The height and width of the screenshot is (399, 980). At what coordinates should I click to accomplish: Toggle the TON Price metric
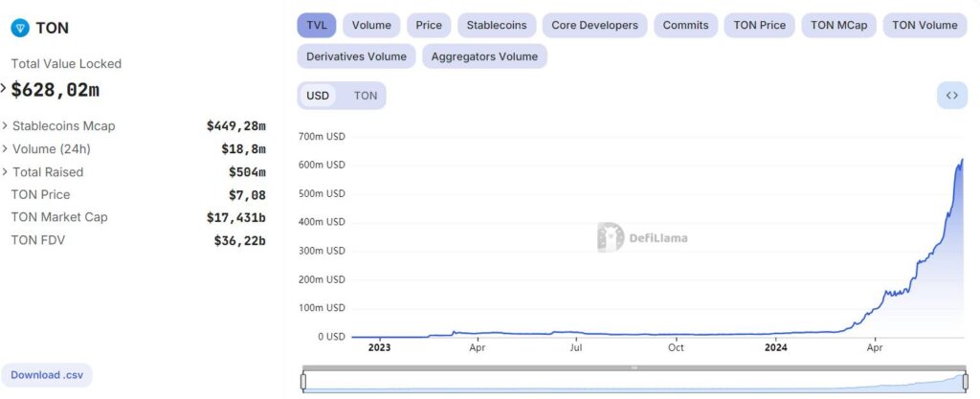coord(759,26)
